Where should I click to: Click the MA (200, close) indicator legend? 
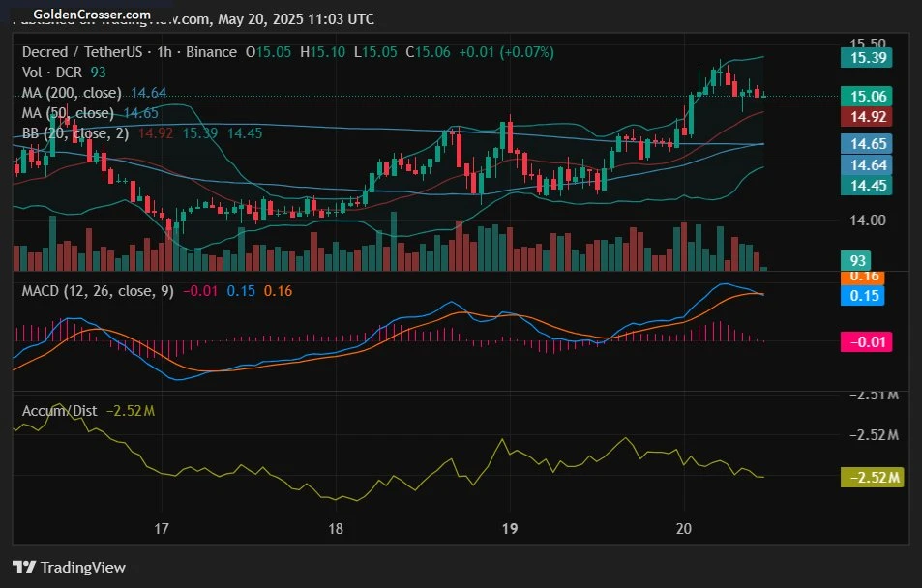pyautogui.click(x=73, y=93)
